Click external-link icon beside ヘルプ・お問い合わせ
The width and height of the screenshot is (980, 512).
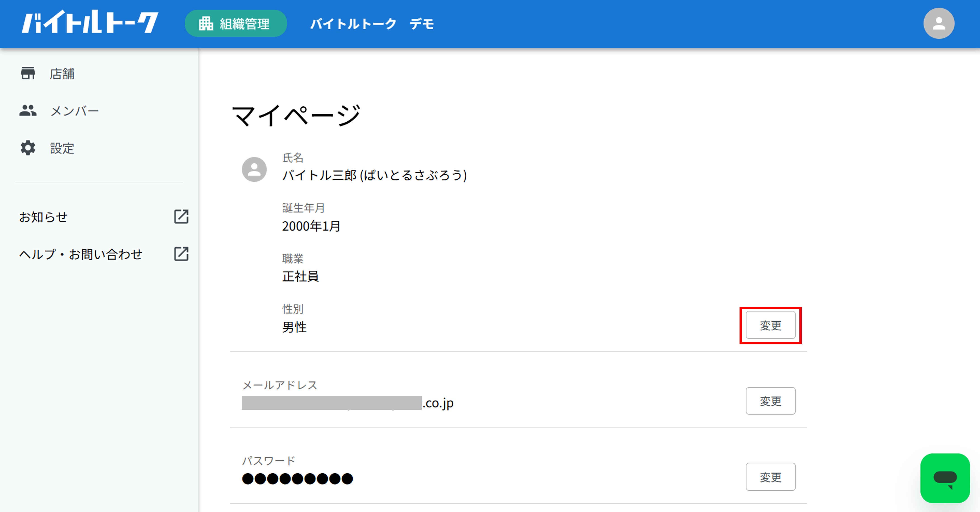pos(181,254)
